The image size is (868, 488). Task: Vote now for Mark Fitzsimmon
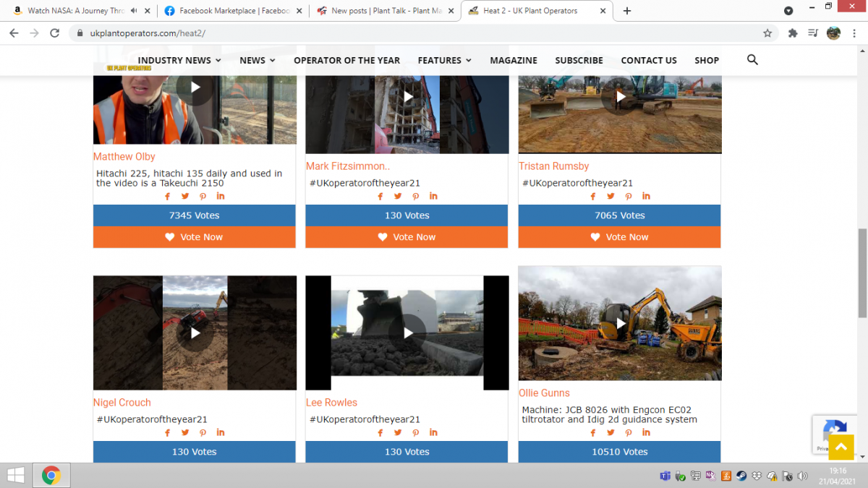tap(407, 237)
